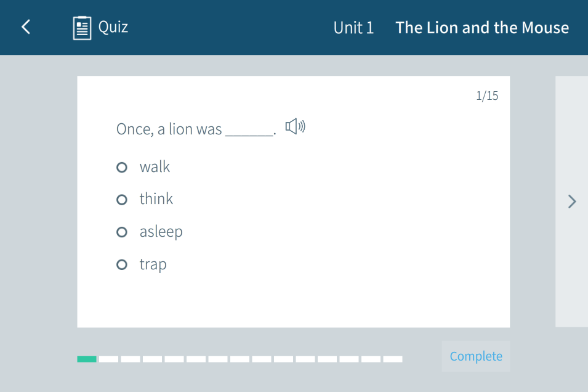The image size is (588, 392).
Task: Click the word 'asleep' text
Action: point(161,232)
